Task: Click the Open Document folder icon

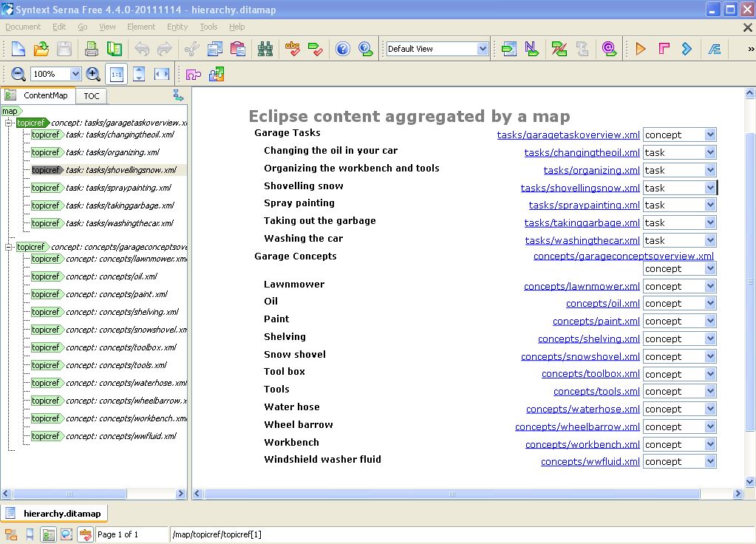Action: pyautogui.click(x=41, y=49)
